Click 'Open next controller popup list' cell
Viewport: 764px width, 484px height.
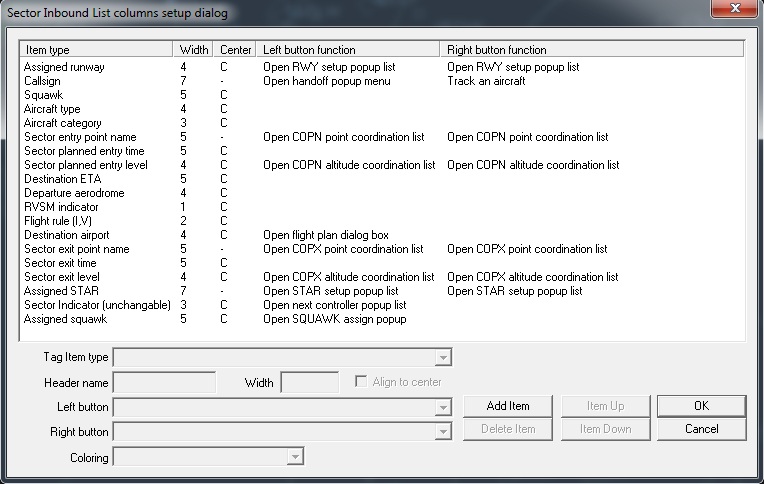335,305
